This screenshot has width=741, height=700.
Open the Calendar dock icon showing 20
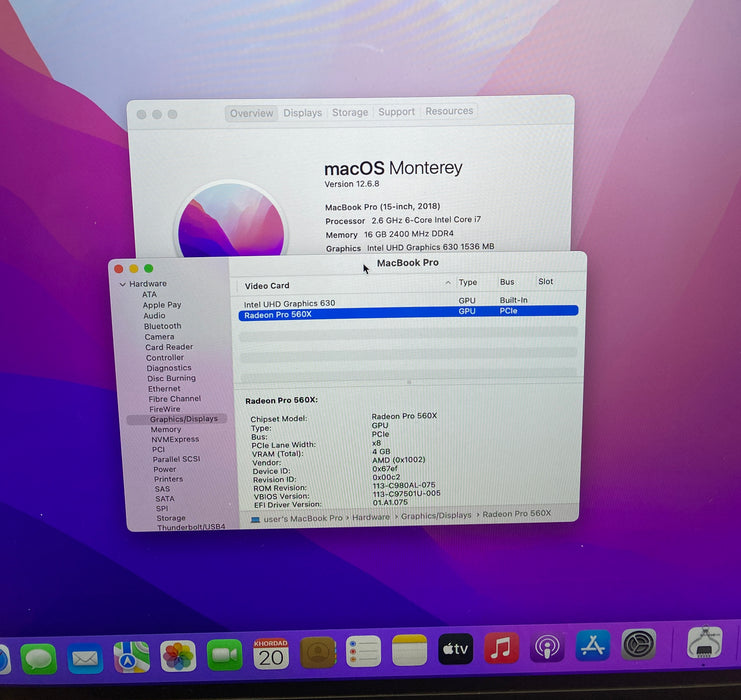tap(271, 654)
